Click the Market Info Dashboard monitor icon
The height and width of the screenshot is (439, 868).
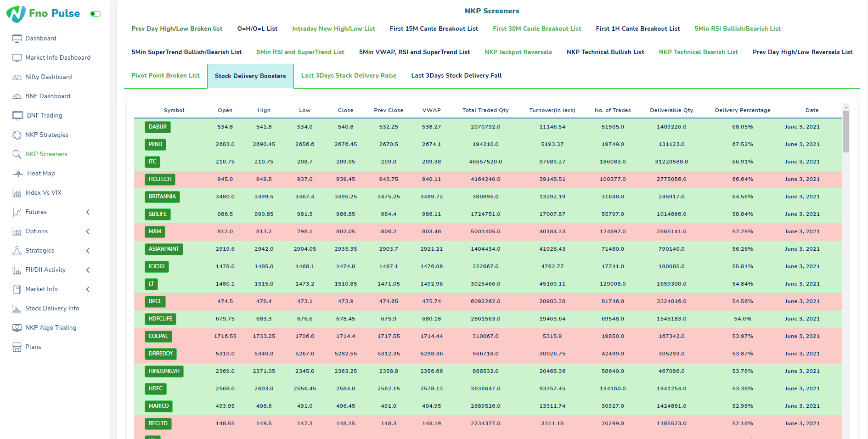click(x=17, y=58)
